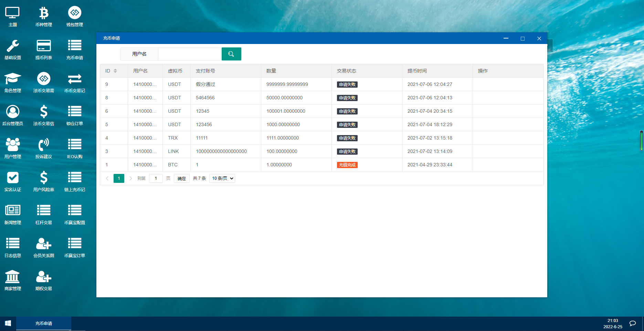Open the Windows start button
The width and height of the screenshot is (644, 331).
pos(8,323)
